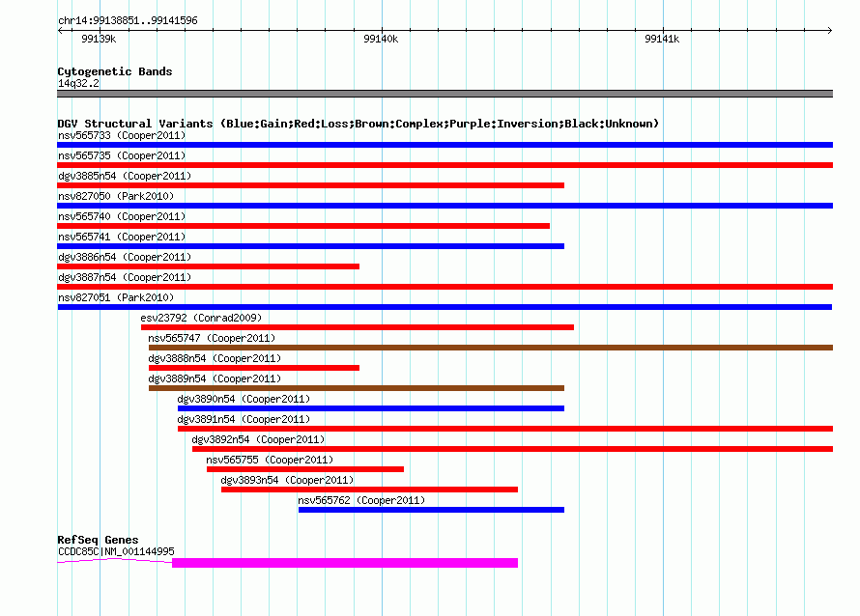860x616 pixels.
Task: Click the left arrow of the ruler
Action: point(60,30)
